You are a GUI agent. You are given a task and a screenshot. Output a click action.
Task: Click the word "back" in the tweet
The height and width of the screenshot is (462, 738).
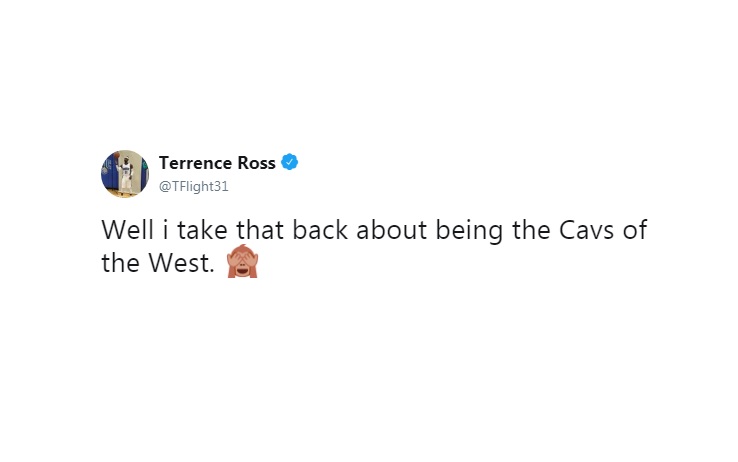click(320, 230)
